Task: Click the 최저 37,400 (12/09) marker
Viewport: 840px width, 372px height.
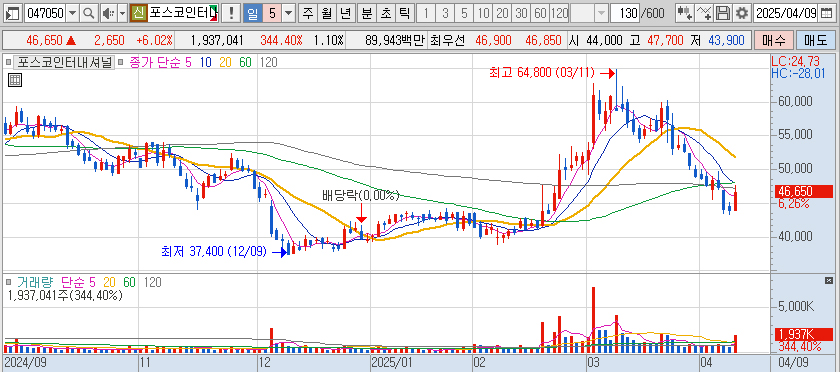Action: (x=224, y=251)
